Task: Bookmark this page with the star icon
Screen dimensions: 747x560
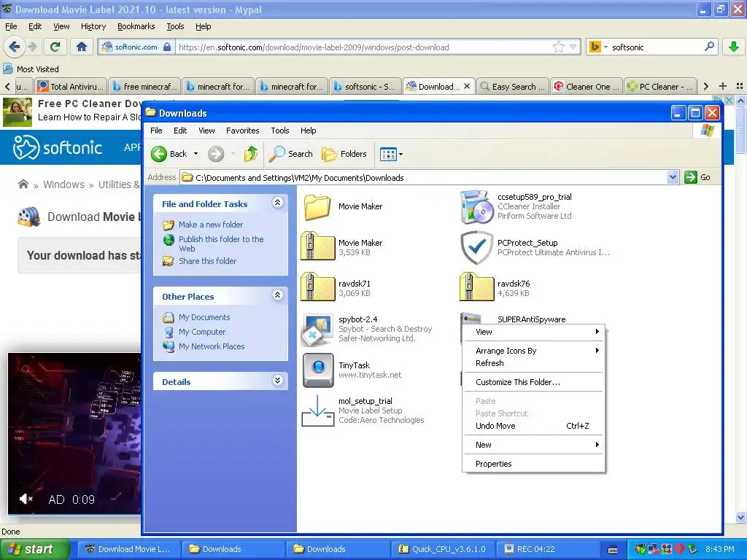Action: coord(558,47)
